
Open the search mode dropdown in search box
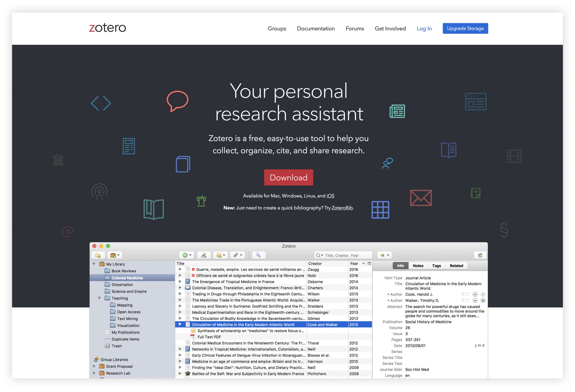click(319, 255)
